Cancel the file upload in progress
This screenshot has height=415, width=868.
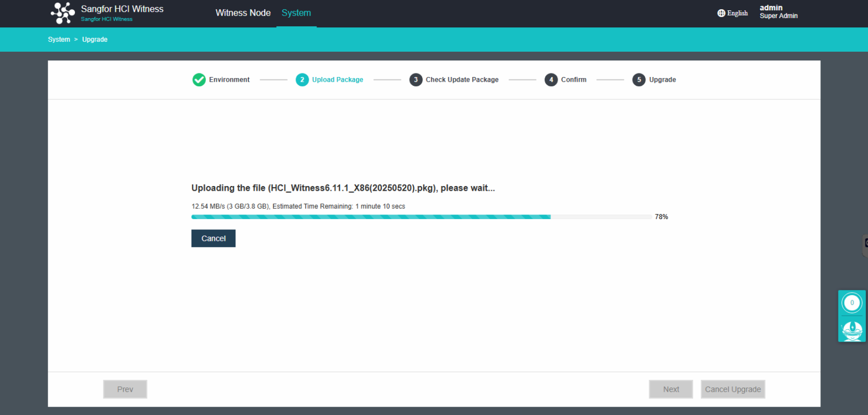(x=214, y=238)
